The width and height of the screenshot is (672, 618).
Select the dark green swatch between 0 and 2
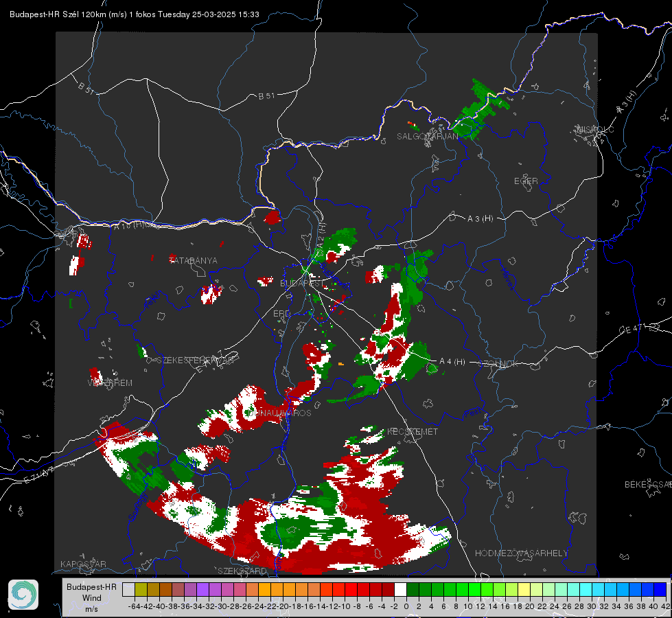click(413, 589)
